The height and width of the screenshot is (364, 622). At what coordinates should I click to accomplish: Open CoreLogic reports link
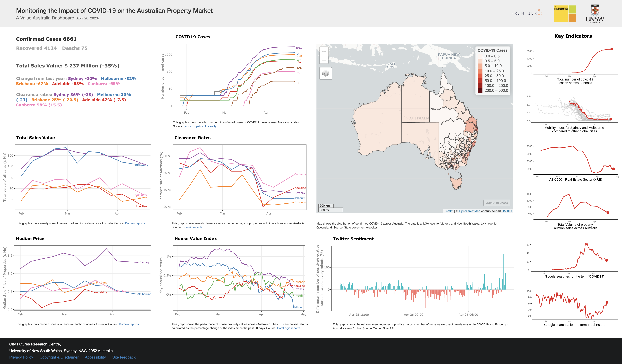pyautogui.click(x=288, y=328)
